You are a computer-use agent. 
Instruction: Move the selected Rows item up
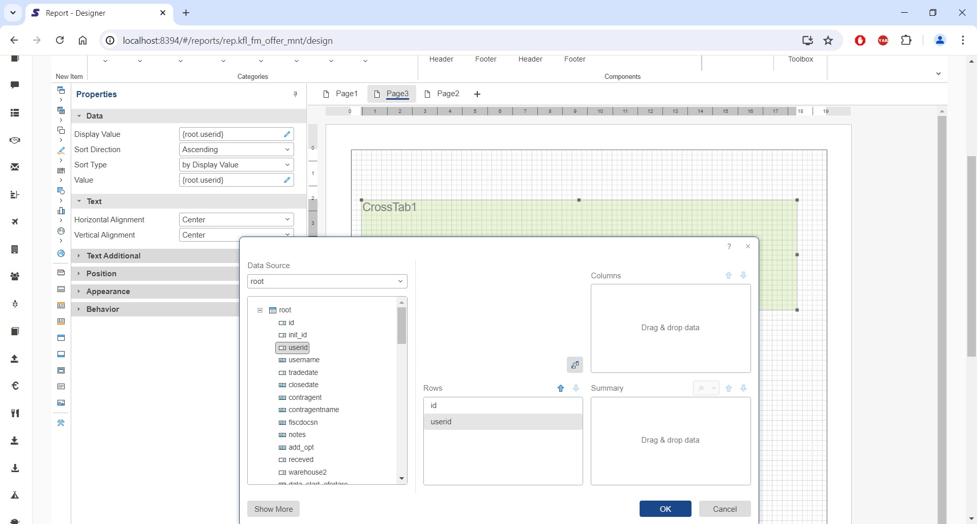pyautogui.click(x=561, y=388)
